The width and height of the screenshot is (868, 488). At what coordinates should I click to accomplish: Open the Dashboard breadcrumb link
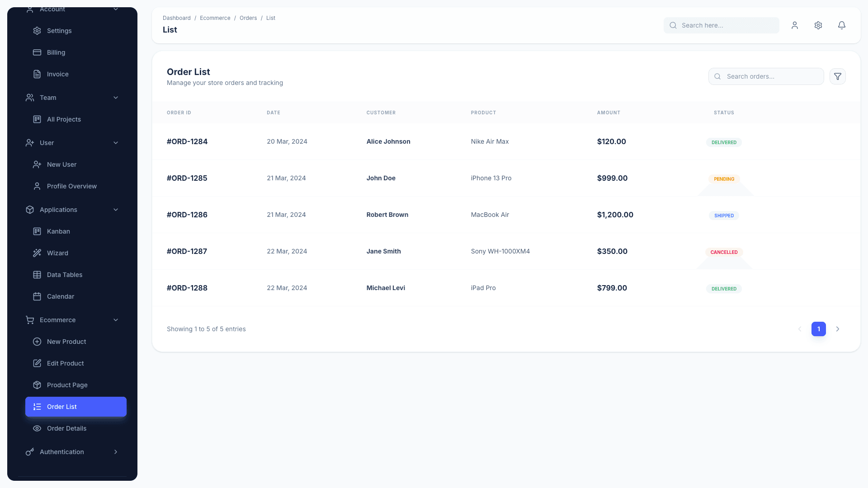(176, 18)
